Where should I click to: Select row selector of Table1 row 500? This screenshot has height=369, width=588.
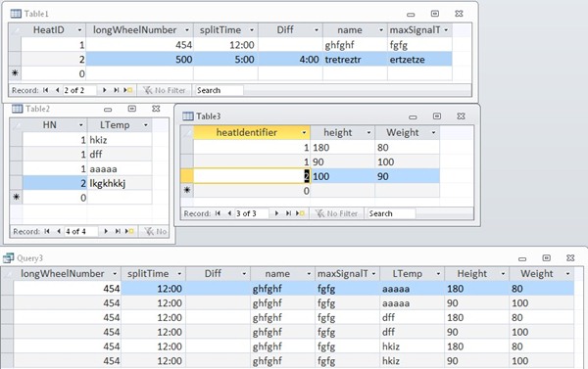coord(15,59)
